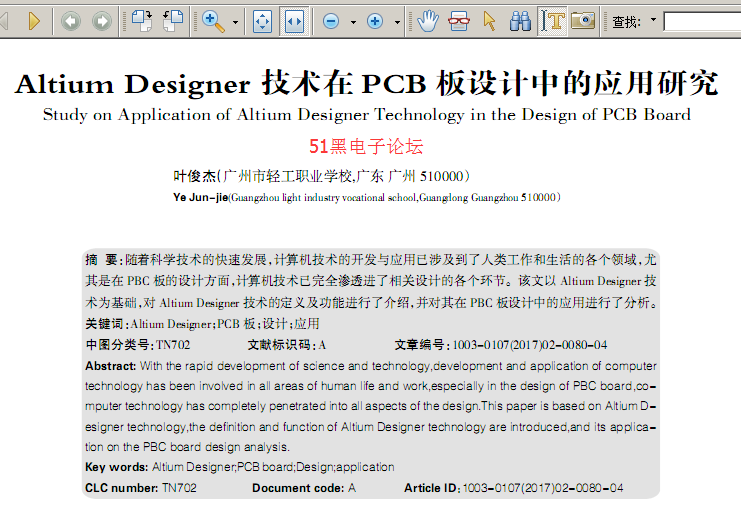Click the 'CLC number: TN702' text

(141, 488)
